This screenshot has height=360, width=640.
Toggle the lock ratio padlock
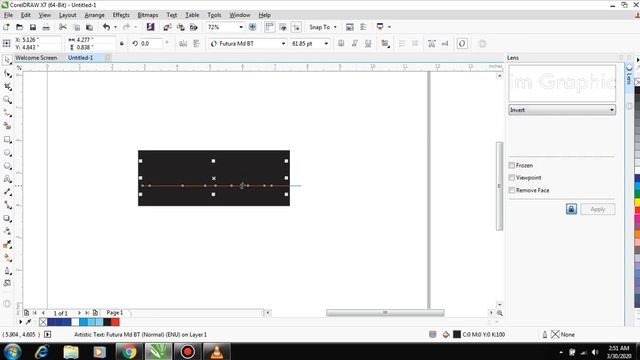coord(121,43)
